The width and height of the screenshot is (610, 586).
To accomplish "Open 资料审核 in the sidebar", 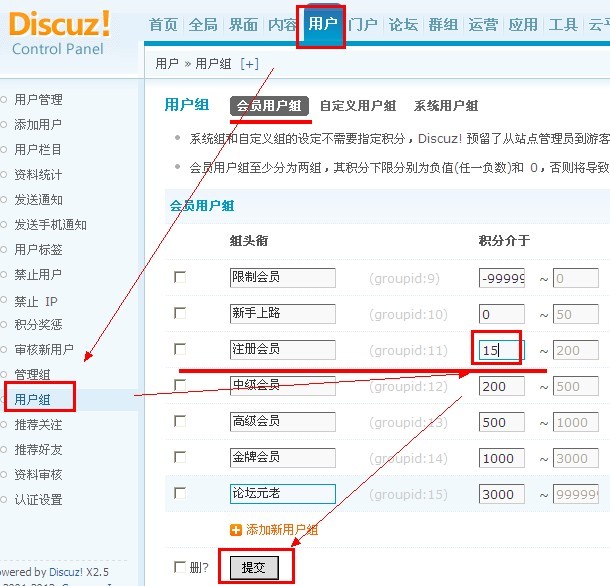I will point(38,474).
